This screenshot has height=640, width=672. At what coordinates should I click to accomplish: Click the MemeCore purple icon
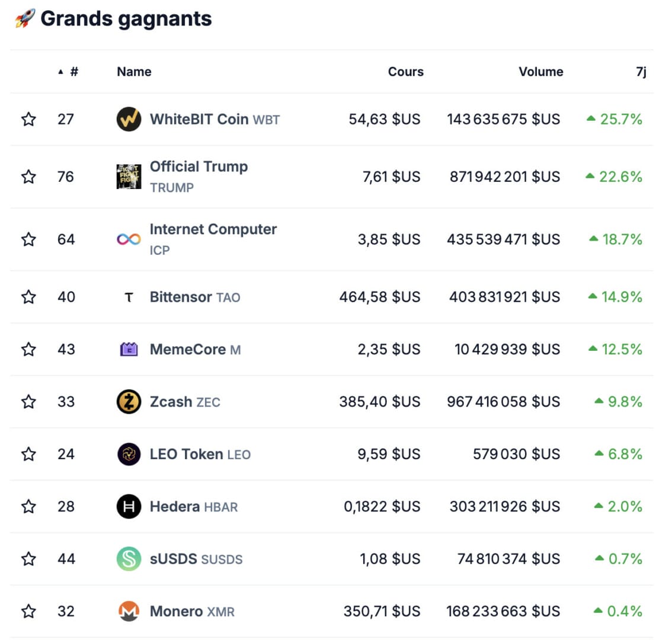[129, 349]
